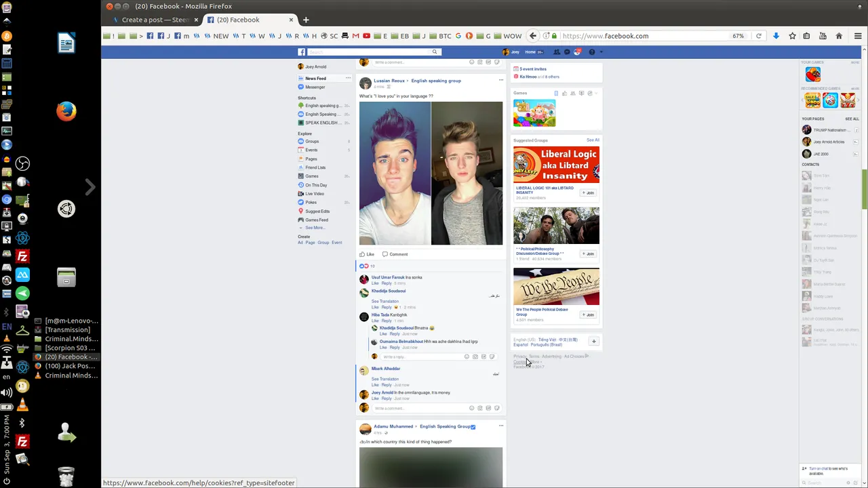Image resolution: width=868 pixels, height=488 pixels.
Task: Open the Trash icon on desktop
Action: coord(66,476)
